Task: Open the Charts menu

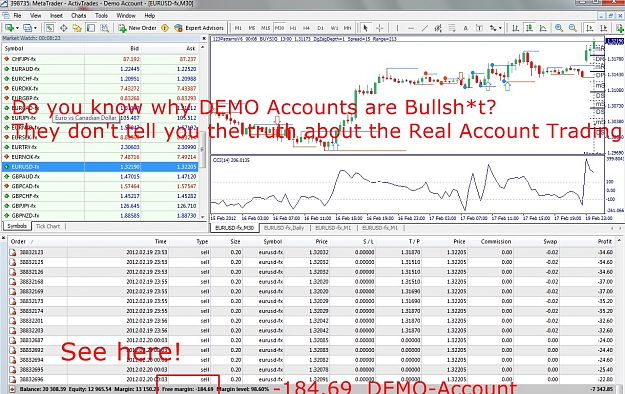Action: coord(79,16)
